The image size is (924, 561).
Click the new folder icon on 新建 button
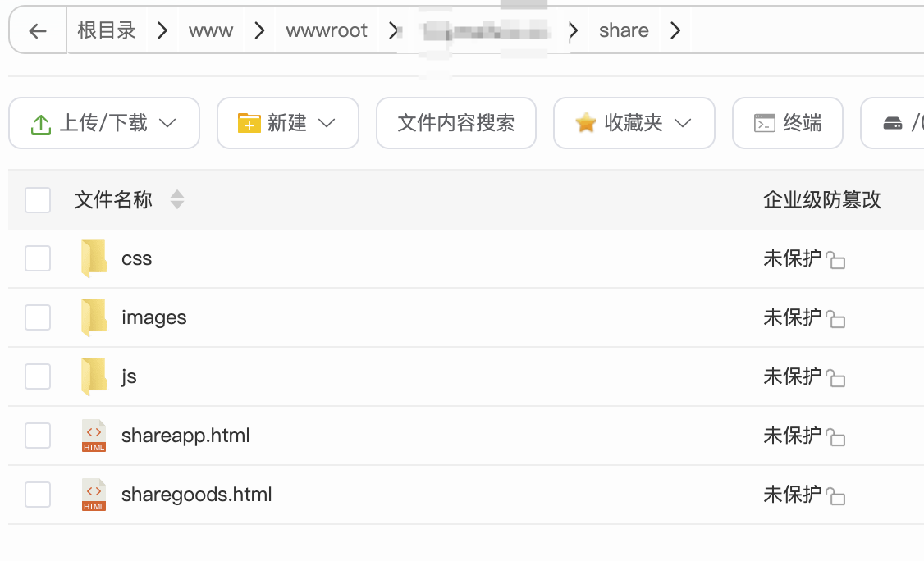tap(248, 122)
